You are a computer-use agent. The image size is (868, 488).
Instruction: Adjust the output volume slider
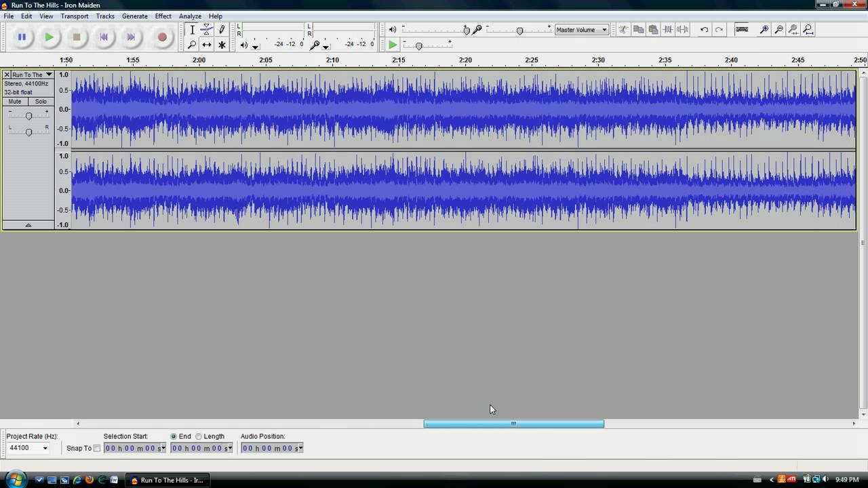(x=466, y=30)
